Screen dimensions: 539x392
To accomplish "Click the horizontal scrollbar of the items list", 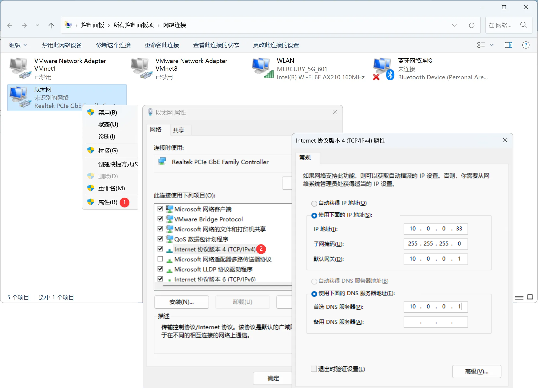I will (228, 286).
